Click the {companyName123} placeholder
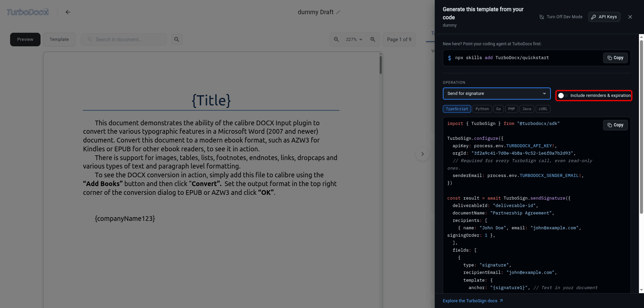The height and width of the screenshot is (308, 644). pos(125,219)
